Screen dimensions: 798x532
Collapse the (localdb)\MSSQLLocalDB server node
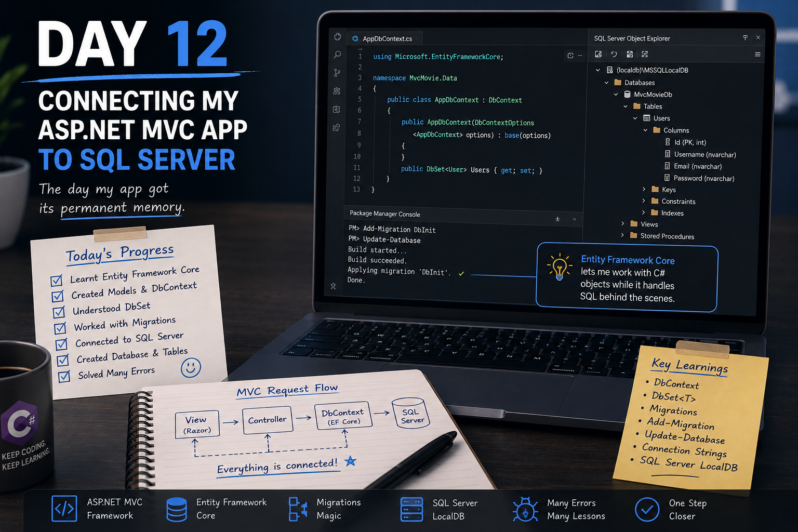[x=598, y=70]
